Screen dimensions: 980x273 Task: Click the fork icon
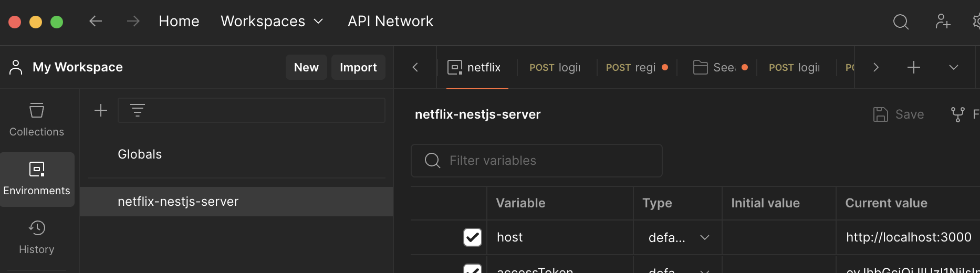click(x=957, y=114)
